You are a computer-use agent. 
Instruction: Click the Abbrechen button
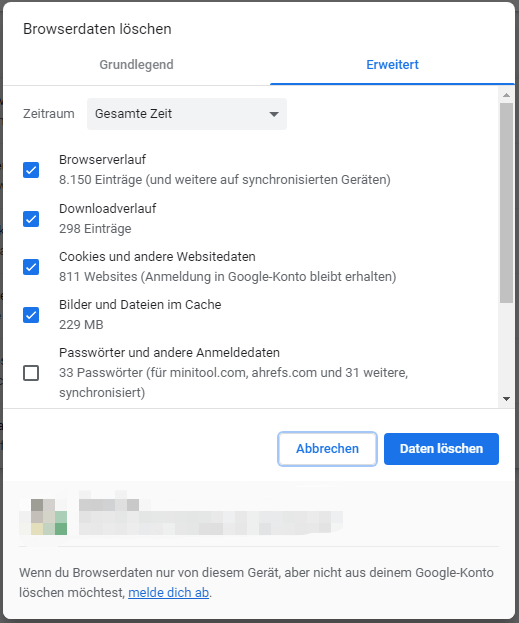(x=327, y=449)
